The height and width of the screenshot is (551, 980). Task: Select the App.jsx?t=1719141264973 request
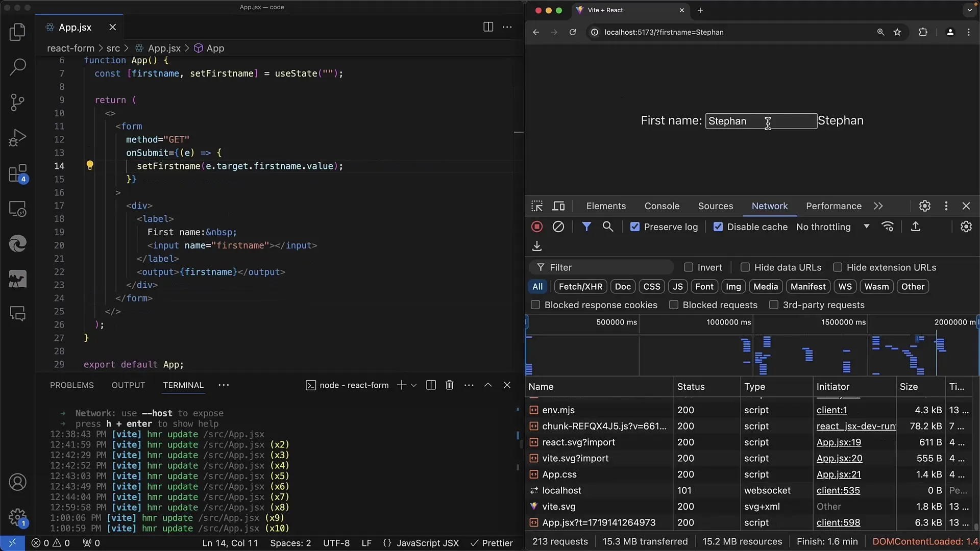[598, 522]
